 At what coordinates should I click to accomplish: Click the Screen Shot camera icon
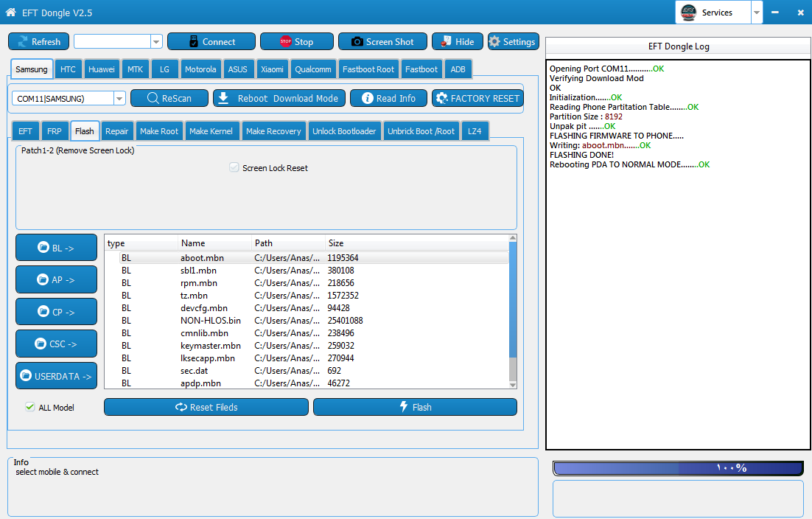[x=357, y=41]
